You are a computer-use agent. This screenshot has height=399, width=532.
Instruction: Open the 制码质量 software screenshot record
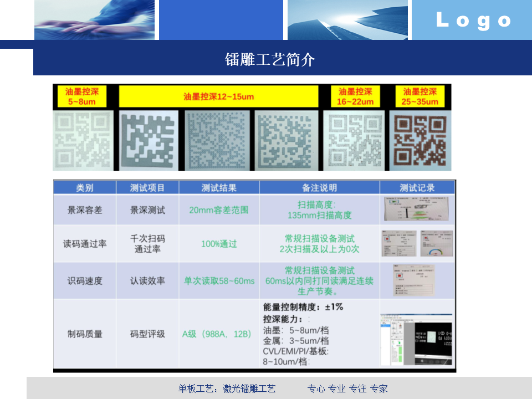tap(417, 340)
